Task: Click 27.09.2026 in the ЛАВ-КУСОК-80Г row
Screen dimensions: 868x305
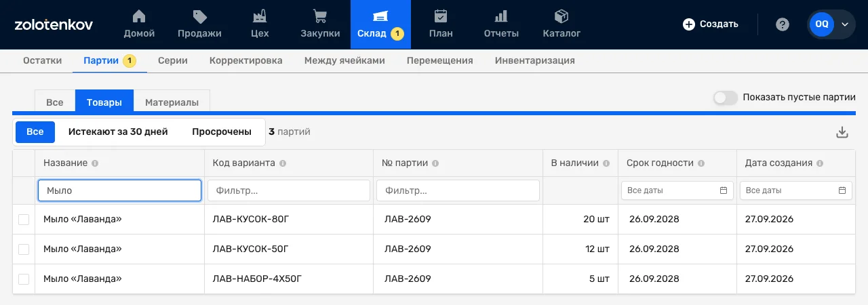Action: pos(769,220)
